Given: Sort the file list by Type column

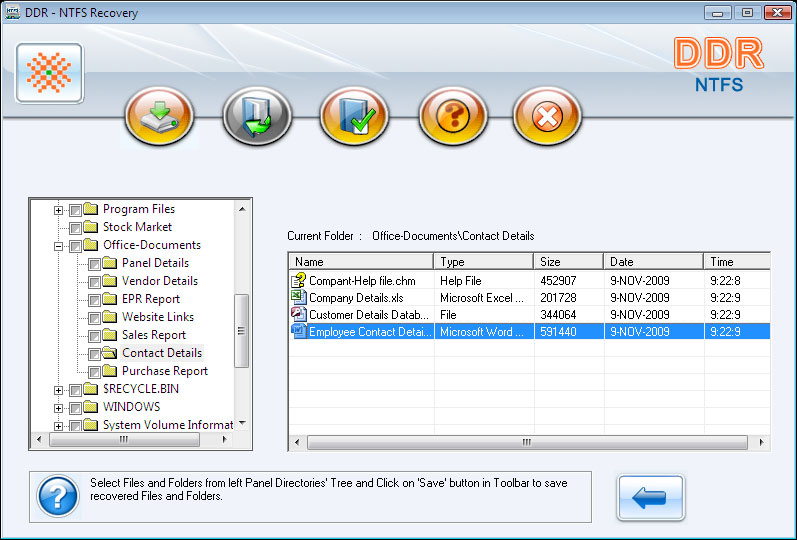Looking at the screenshot, I should tap(483, 261).
